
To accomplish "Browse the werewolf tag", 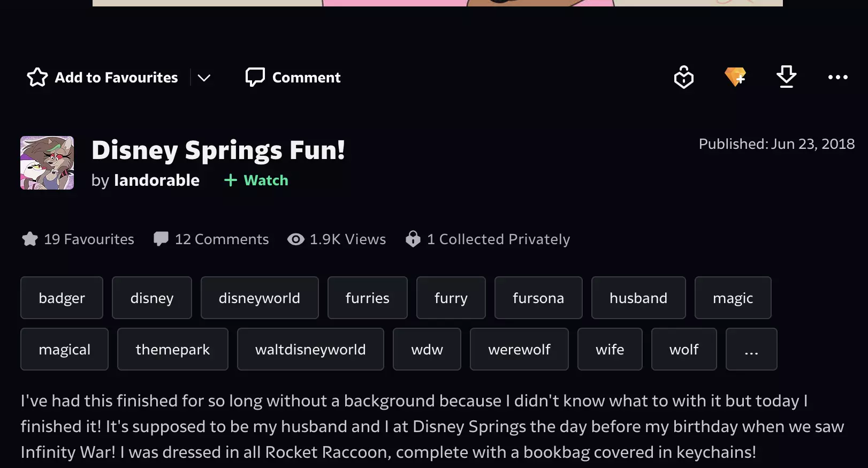I will click(x=519, y=349).
